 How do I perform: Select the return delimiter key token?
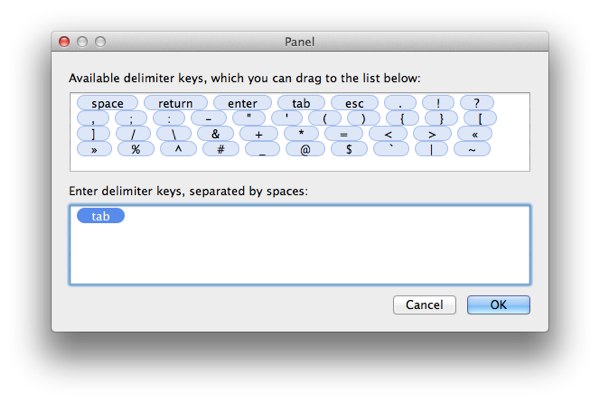click(x=176, y=103)
